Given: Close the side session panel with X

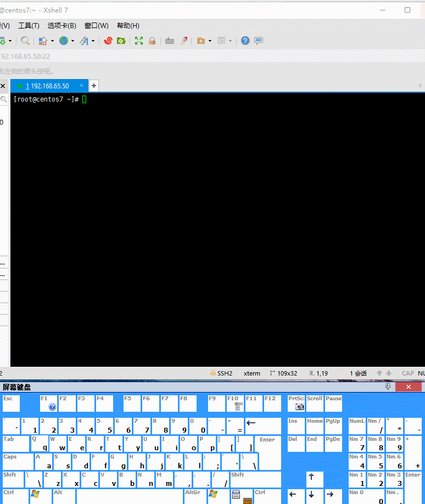Looking at the screenshot, I should (3, 86).
